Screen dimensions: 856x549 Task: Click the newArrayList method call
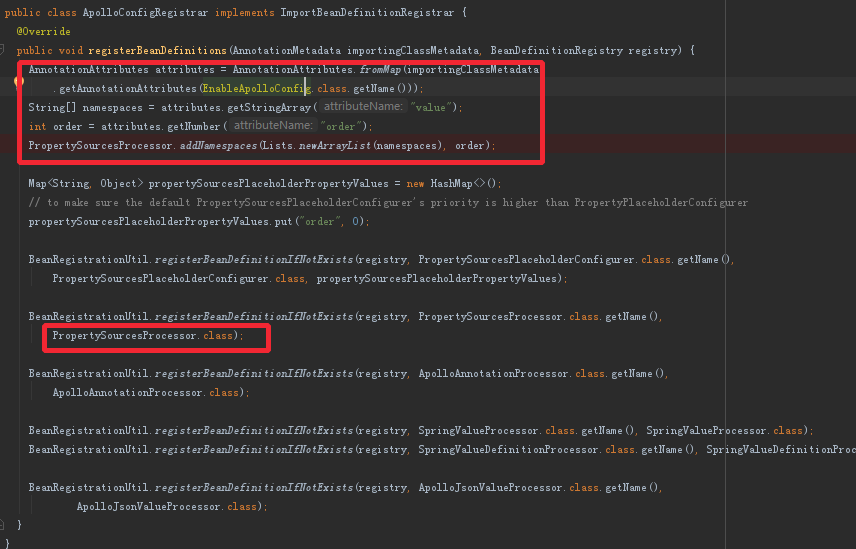(x=335, y=146)
